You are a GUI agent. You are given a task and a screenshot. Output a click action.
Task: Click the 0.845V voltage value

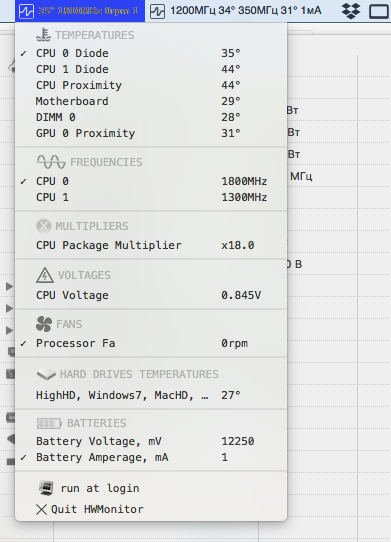[x=241, y=295]
